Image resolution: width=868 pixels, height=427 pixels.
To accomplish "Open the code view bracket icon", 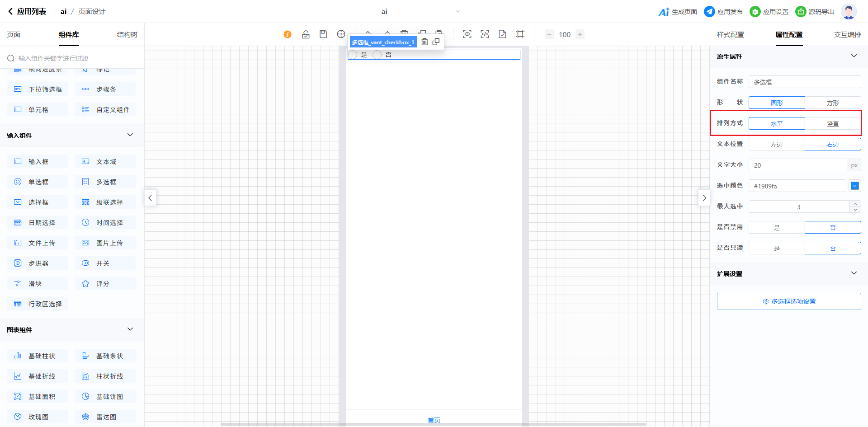I will coord(485,34).
